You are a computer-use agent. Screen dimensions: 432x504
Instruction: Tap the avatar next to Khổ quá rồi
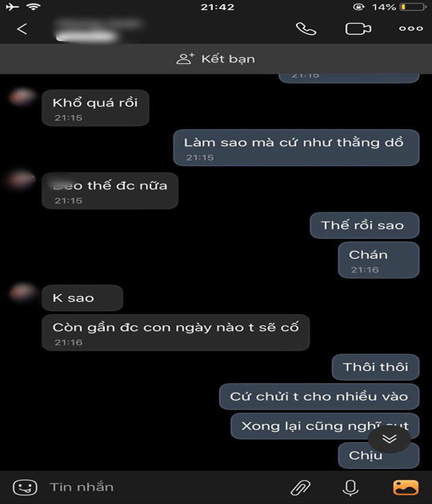(x=22, y=96)
